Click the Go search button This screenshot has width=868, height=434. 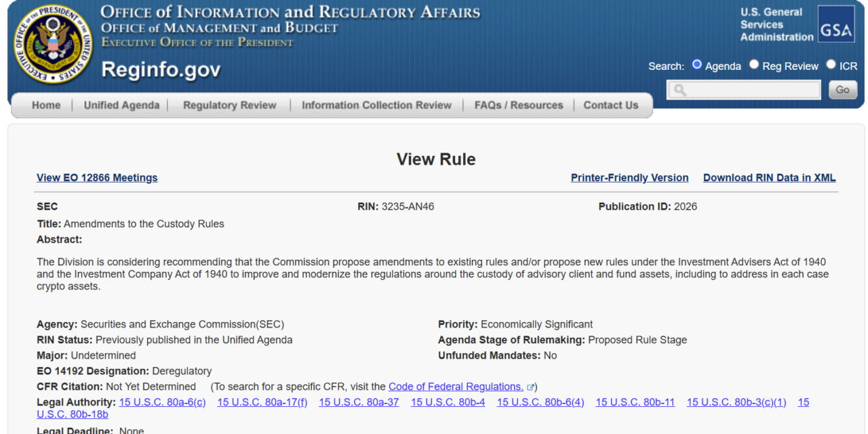tap(843, 90)
